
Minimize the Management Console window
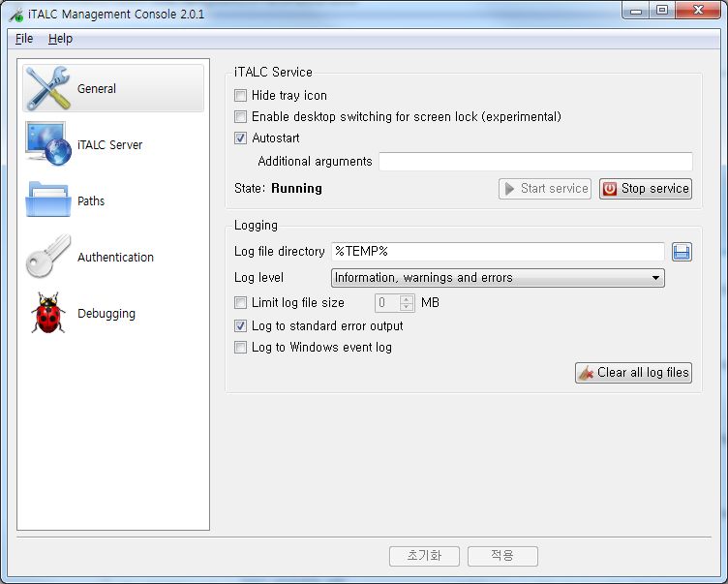click(x=636, y=11)
